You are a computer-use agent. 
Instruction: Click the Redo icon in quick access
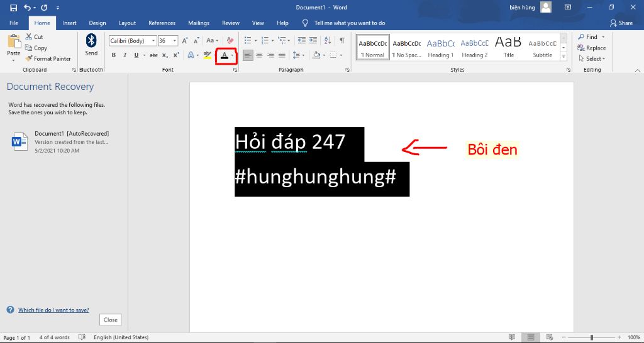[45, 8]
